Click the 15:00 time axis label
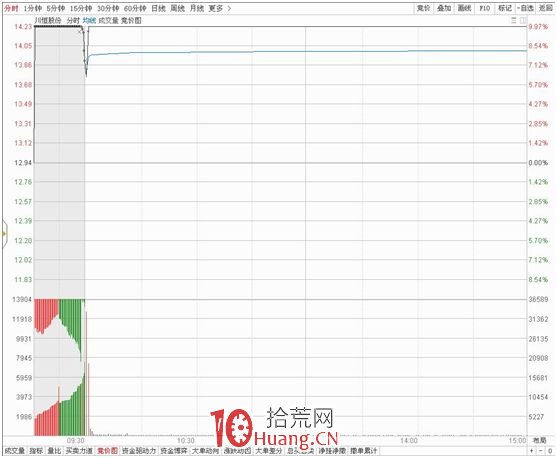 point(517,441)
